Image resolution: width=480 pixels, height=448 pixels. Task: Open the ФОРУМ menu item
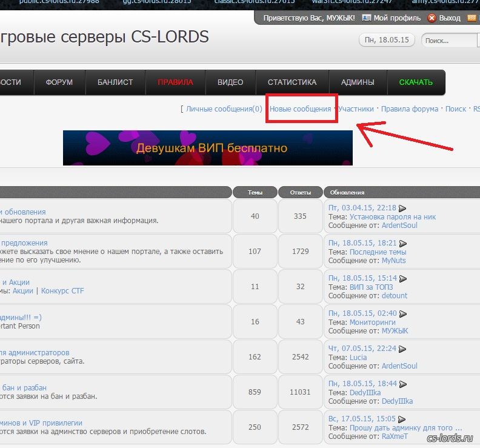tap(59, 82)
